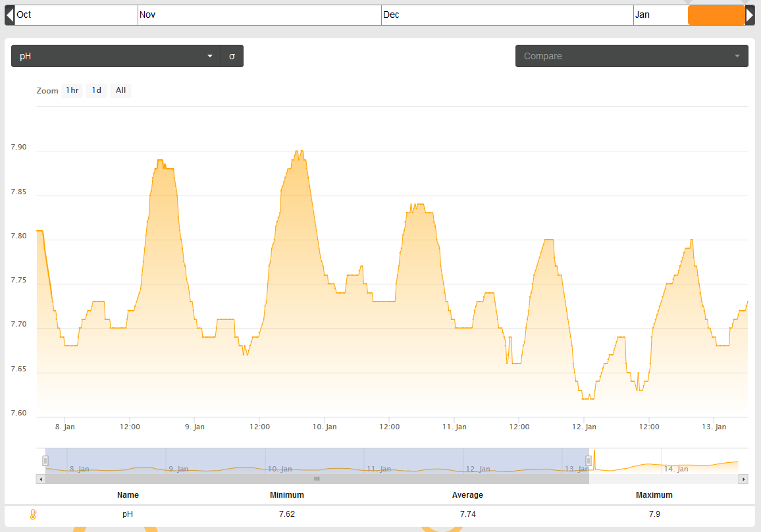The width and height of the screenshot is (761, 532).
Task: Click the navigator horizontal scrollbar thumb
Action: 317,479
